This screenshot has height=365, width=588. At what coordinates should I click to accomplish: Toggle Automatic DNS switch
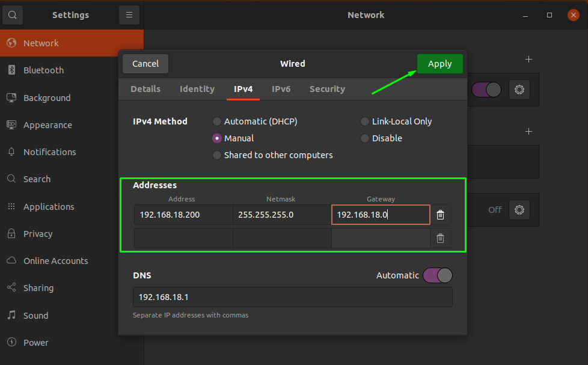click(x=438, y=275)
